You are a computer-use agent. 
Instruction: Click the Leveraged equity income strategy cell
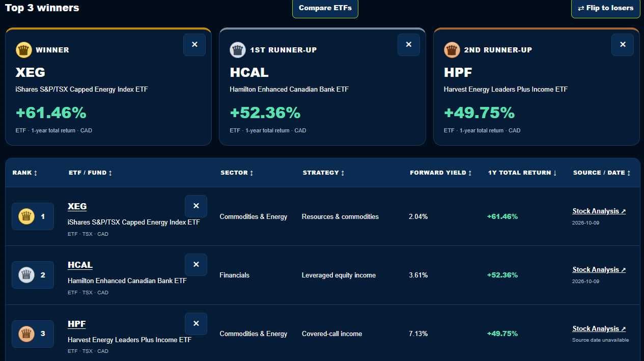coord(339,275)
